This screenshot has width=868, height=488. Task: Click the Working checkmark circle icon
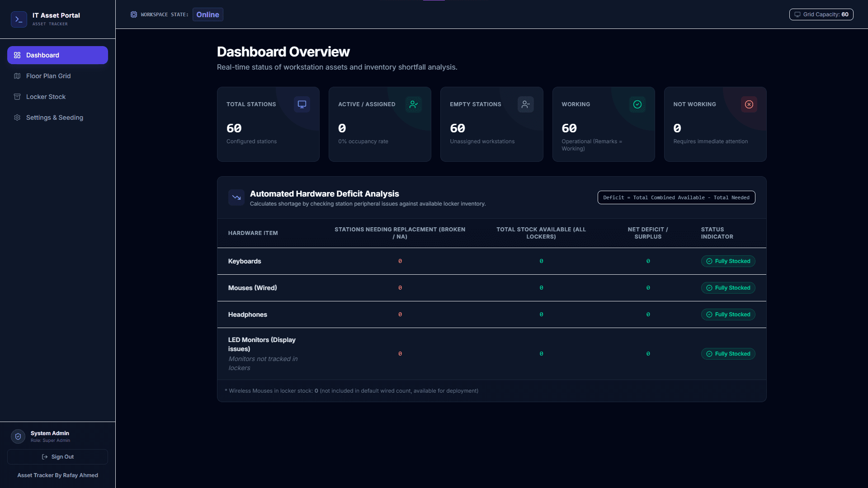click(x=637, y=104)
